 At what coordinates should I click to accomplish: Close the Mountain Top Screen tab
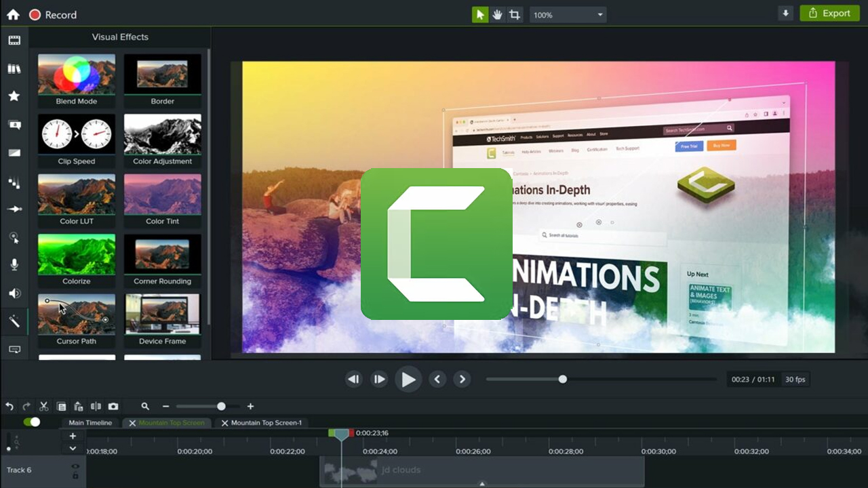click(x=132, y=423)
